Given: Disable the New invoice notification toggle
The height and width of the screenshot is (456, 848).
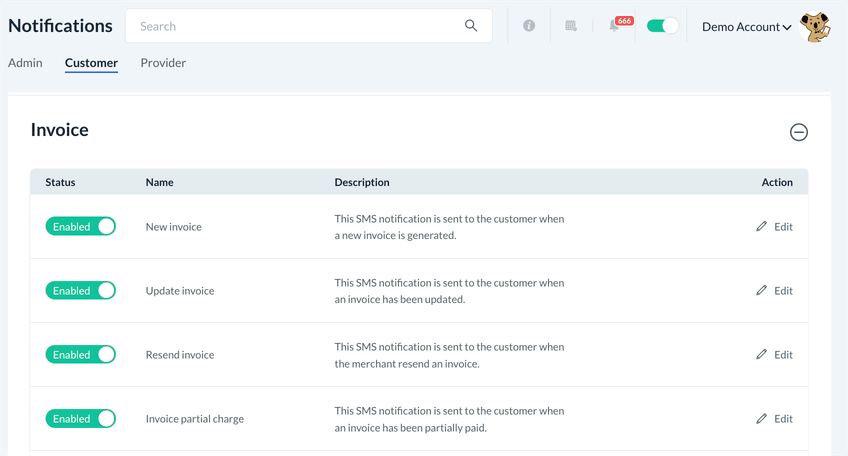Looking at the screenshot, I should pyautogui.click(x=81, y=227).
